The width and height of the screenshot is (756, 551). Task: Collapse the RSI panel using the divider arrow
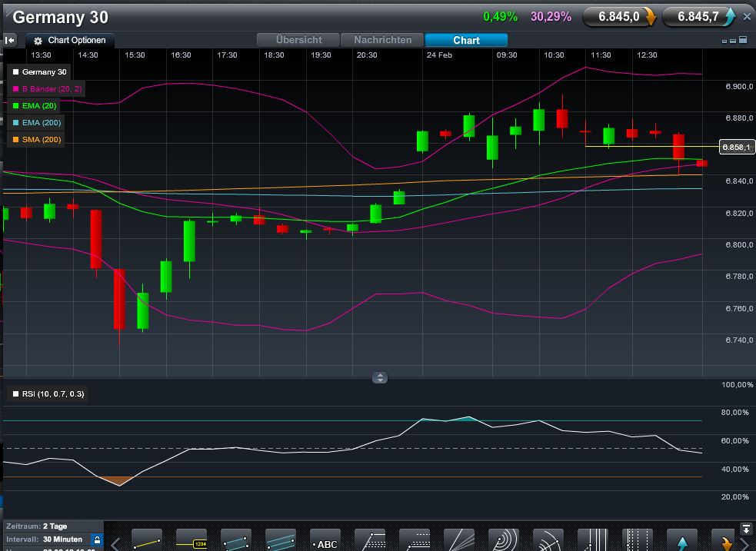380,377
